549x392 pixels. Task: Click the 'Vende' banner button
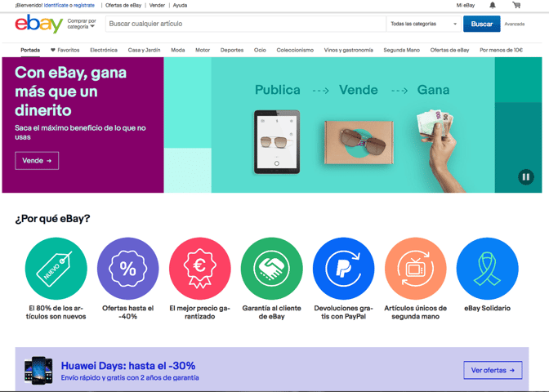tap(37, 161)
